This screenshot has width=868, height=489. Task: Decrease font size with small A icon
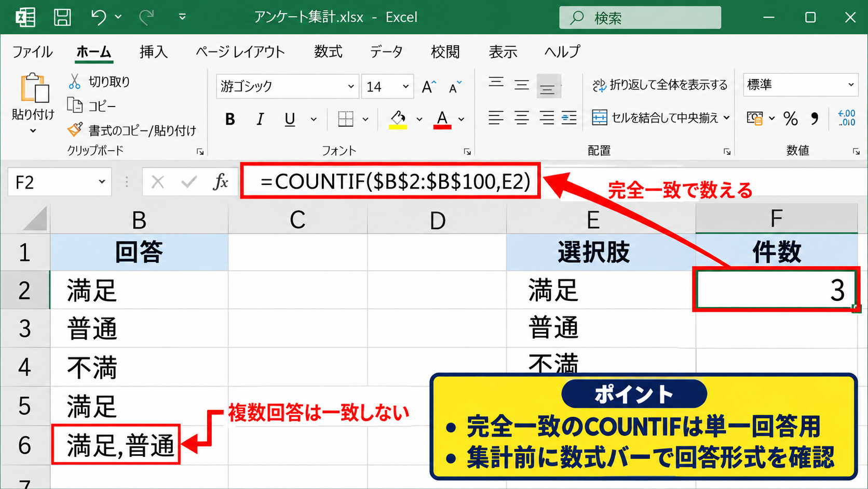[x=455, y=87]
